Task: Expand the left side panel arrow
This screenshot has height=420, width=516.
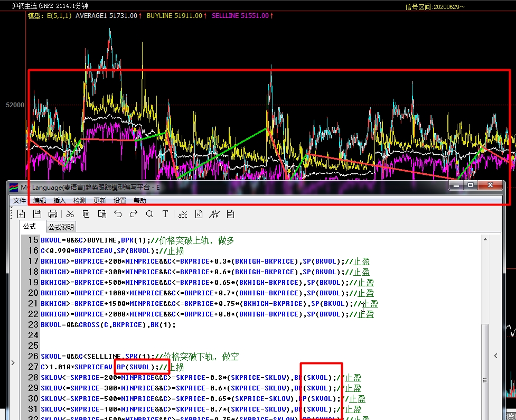Action: pos(13,362)
